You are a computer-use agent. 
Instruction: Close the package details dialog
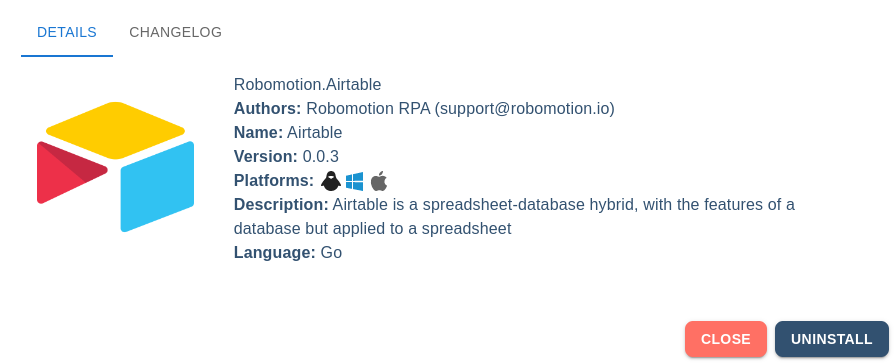click(x=726, y=339)
